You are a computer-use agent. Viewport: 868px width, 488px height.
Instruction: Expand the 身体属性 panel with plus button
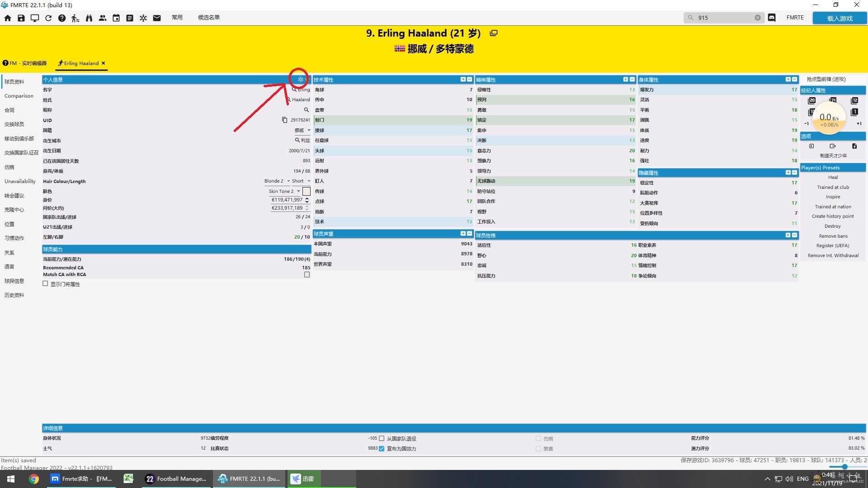click(x=788, y=80)
